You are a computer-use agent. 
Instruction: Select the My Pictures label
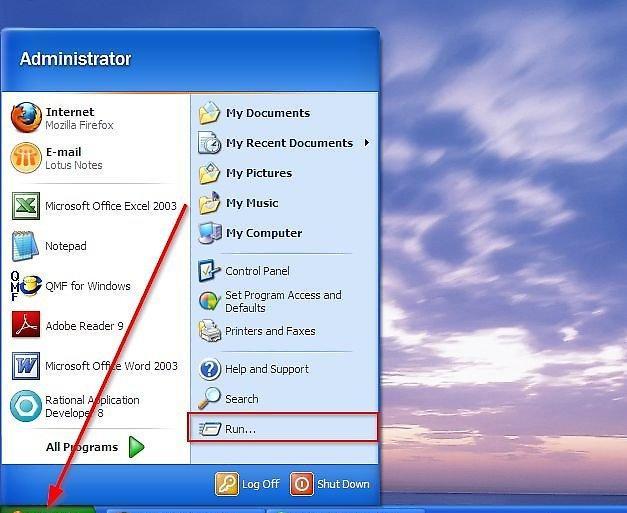tap(259, 173)
